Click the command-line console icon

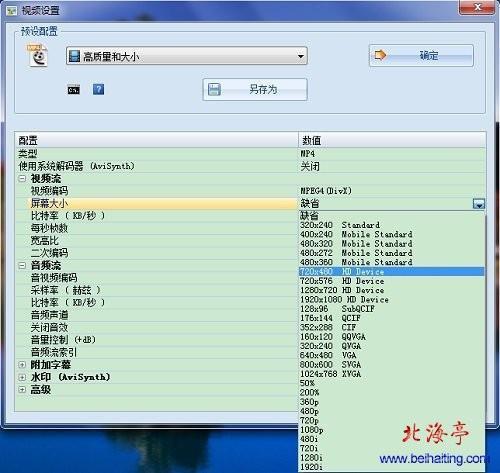(74, 90)
